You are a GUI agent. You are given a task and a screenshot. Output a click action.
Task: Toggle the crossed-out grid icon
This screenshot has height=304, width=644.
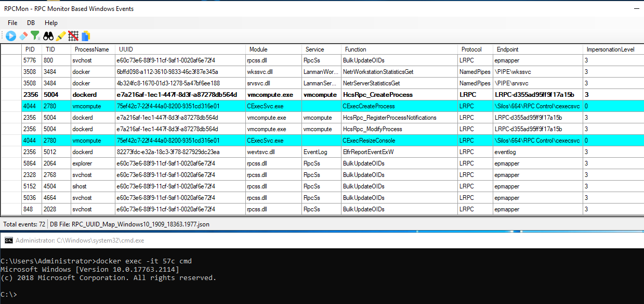(73, 36)
